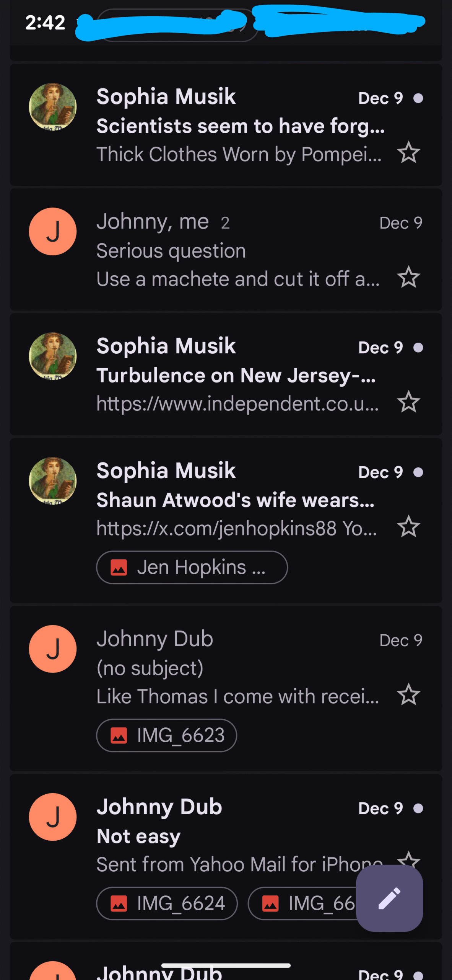The height and width of the screenshot is (980, 452).
Task: Tap the orange J avatar on 'Serious question'
Action: (53, 232)
